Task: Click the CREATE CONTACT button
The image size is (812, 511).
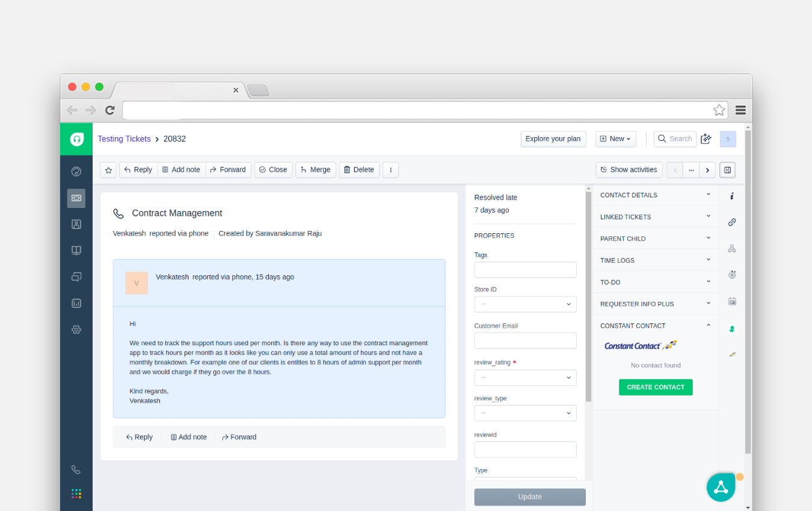Action: click(x=656, y=387)
